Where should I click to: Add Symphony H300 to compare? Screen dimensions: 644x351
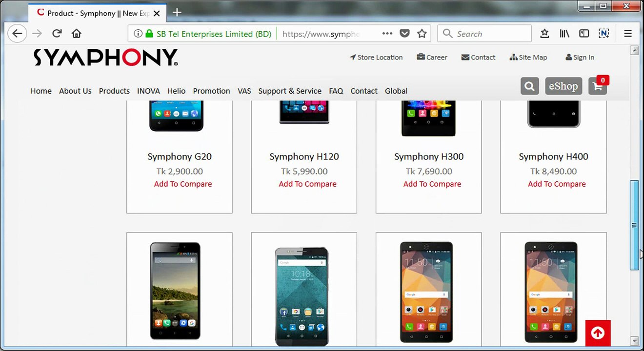[432, 184]
